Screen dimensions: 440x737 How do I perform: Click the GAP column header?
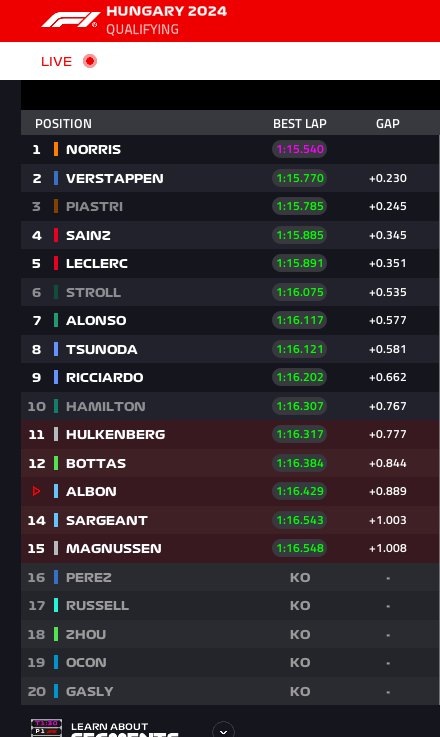(388, 124)
